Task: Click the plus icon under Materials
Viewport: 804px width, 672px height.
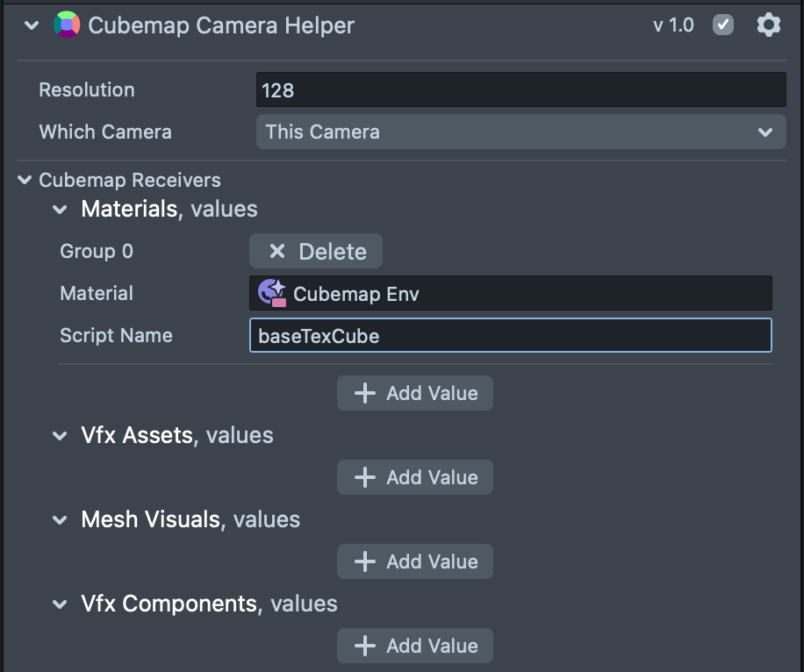Action: (x=364, y=393)
